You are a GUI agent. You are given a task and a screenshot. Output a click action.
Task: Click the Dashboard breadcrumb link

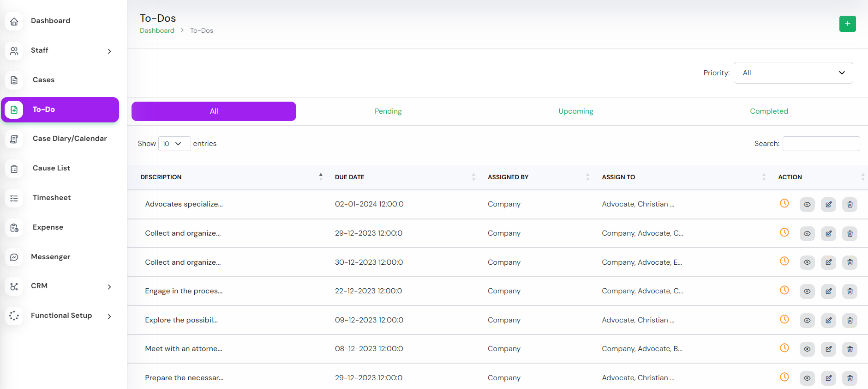pos(157,30)
